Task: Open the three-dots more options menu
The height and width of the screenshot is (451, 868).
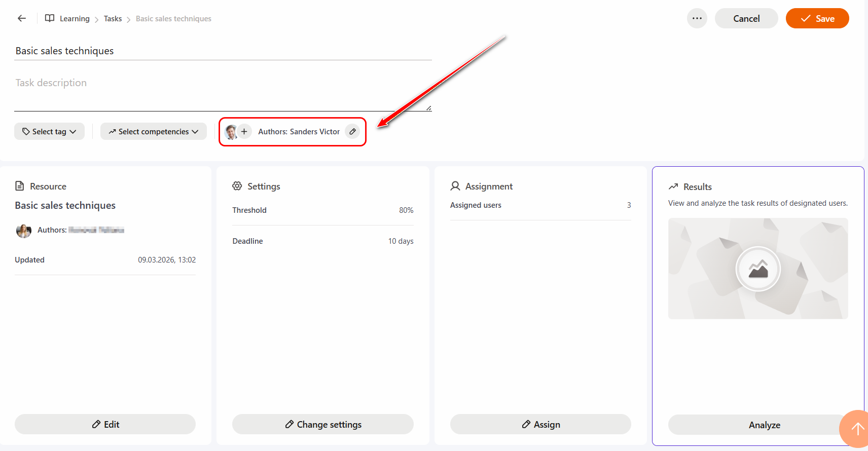Action: pyautogui.click(x=697, y=19)
